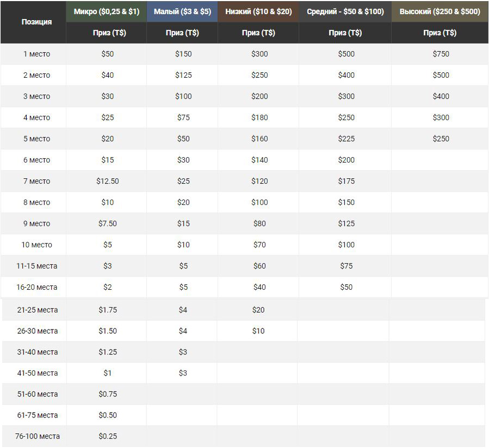Screen dimensions: 489x448
Task: Select the $0.25 prize cell
Action: 107,436
